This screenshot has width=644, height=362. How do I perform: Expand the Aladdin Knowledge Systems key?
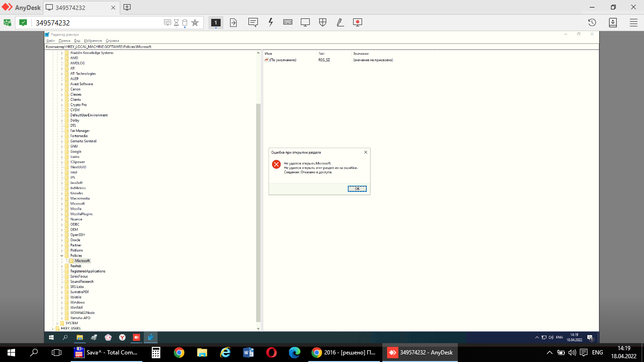(x=62, y=53)
